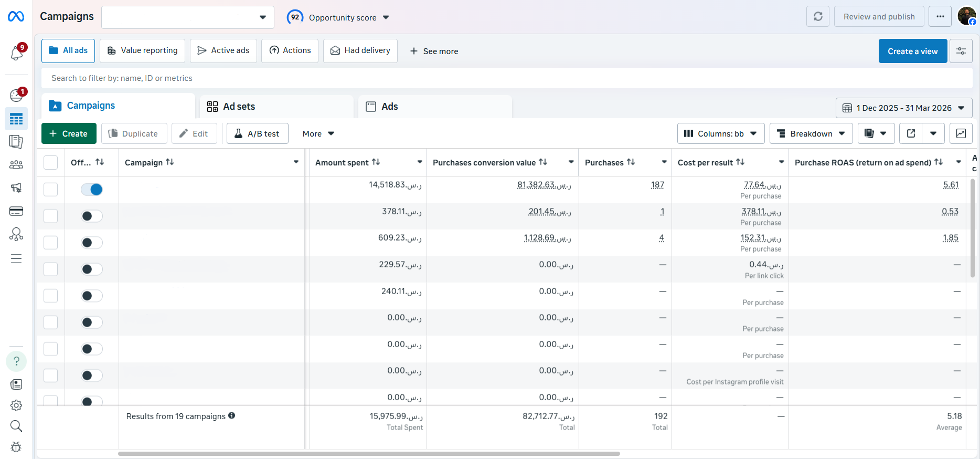Show the charts panel icon
The height and width of the screenshot is (459, 980).
pos(961,133)
